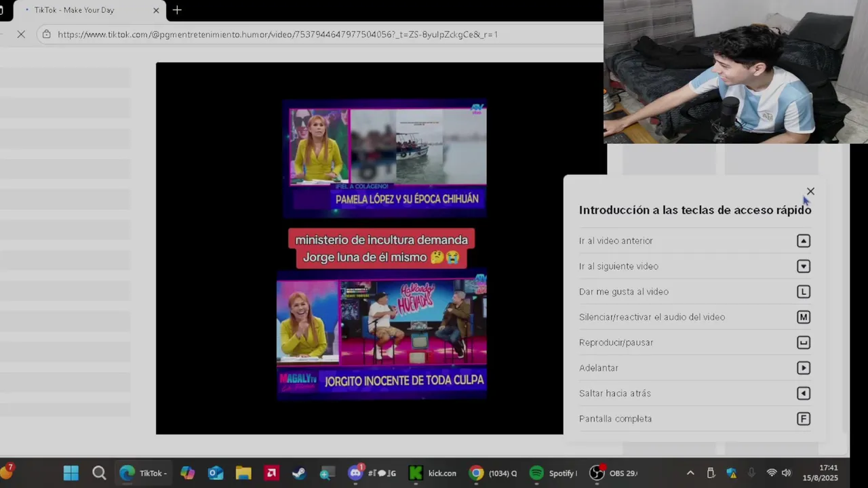Click 'Pantalla completa' text
Image resolution: width=868 pixels, height=488 pixels.
point(615,419)
